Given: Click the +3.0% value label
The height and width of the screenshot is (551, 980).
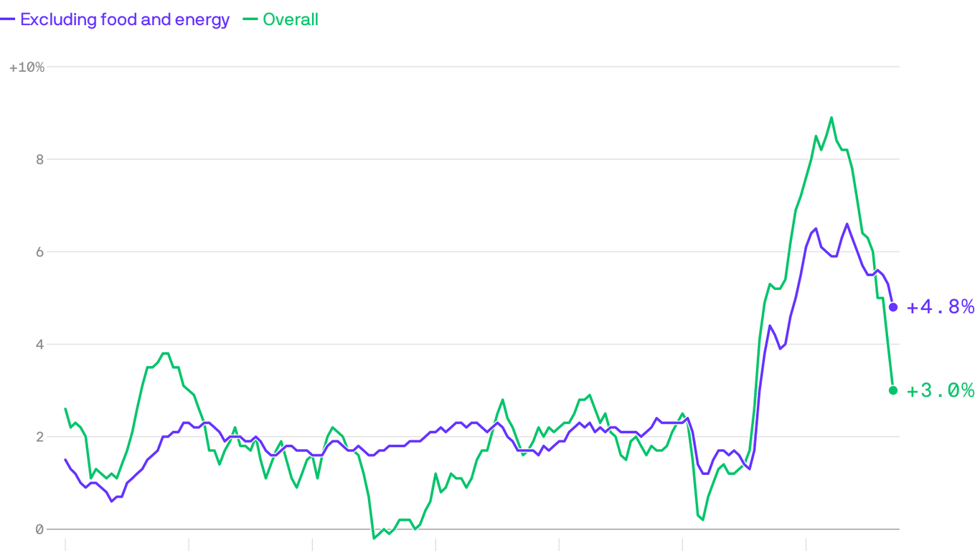Looking at the screenshot, I should [941, 391].
